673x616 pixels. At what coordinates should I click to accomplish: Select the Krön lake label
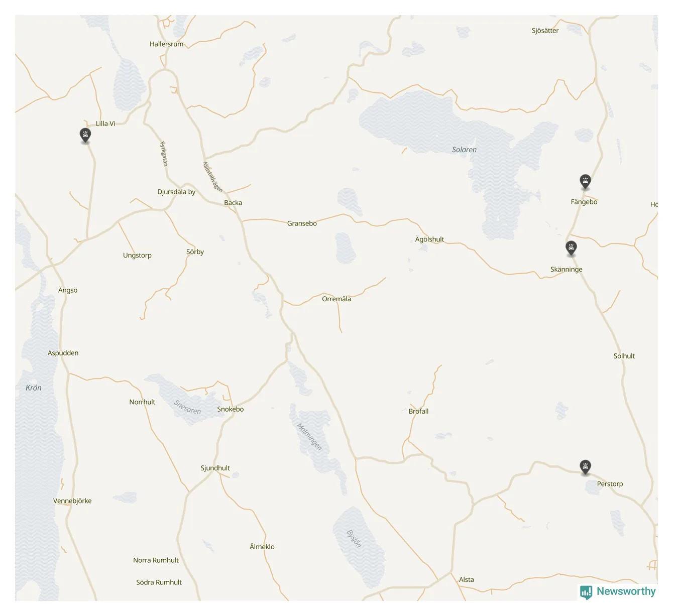pyautogui.click(x=34, y=388)
